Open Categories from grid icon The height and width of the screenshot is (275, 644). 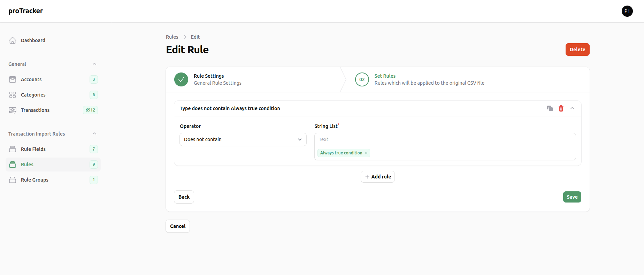tap(13, 95)
